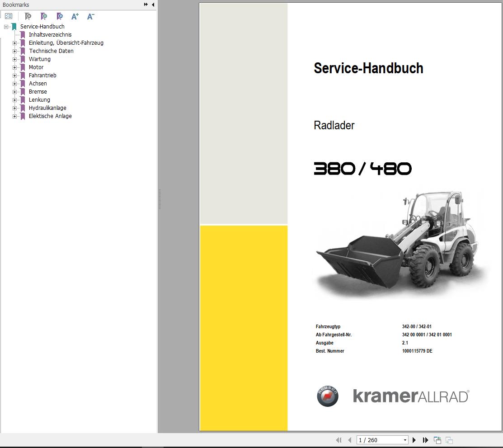
Task: Expand the Einleitung, Übersicht-Fahrzeug bookmark
Action: tap(14, 43)
